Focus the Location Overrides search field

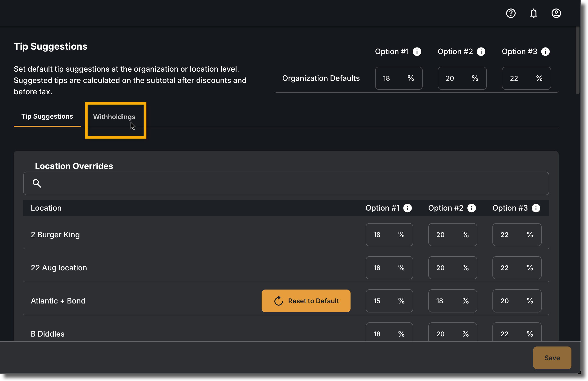(286, 183)
